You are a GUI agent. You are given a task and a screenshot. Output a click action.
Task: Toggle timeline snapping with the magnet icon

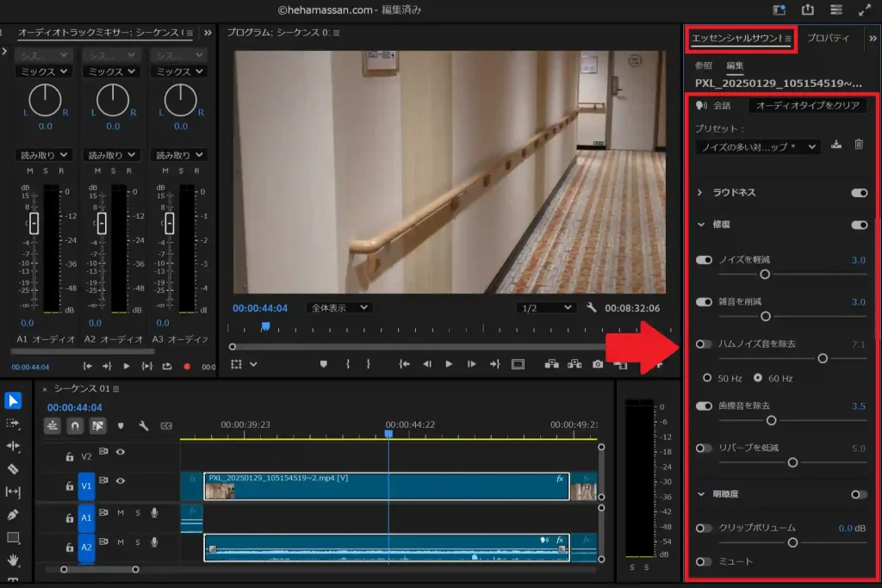(x=76, y=425)
